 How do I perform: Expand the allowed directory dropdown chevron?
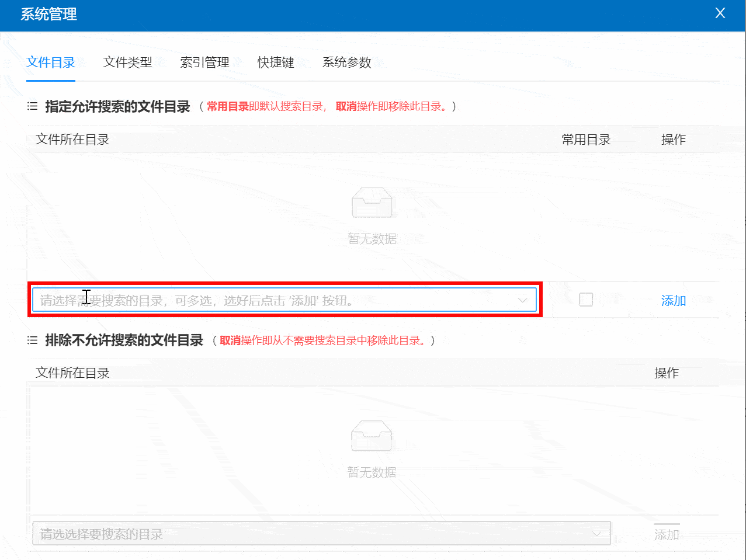click(x=522, y=300)
